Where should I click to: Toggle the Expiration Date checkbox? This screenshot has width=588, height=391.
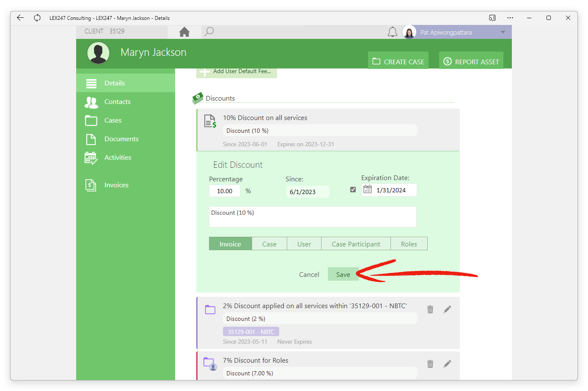tap(353, 190)
